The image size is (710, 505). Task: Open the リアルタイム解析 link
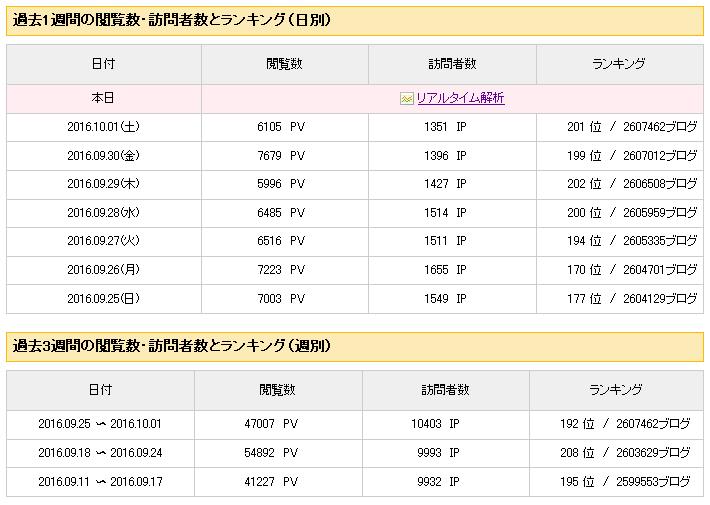[460, 98]
